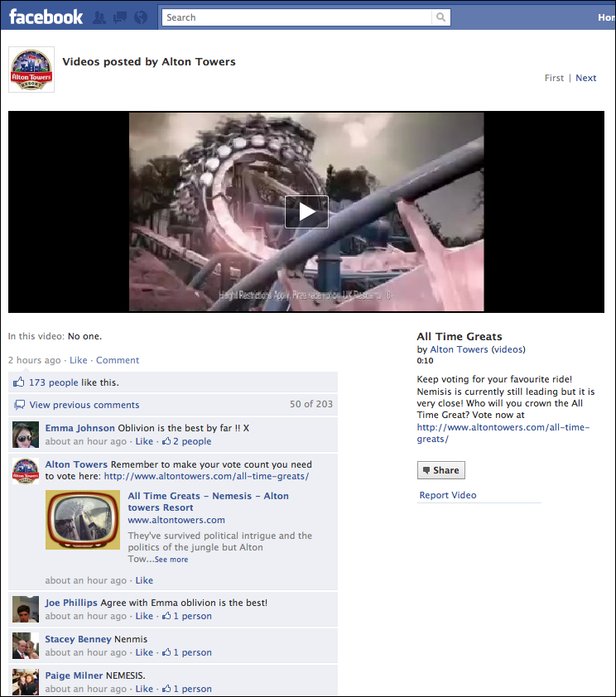Open Paige Milner's profile picture
Viewport: 616px width, 697px height.
26,682
